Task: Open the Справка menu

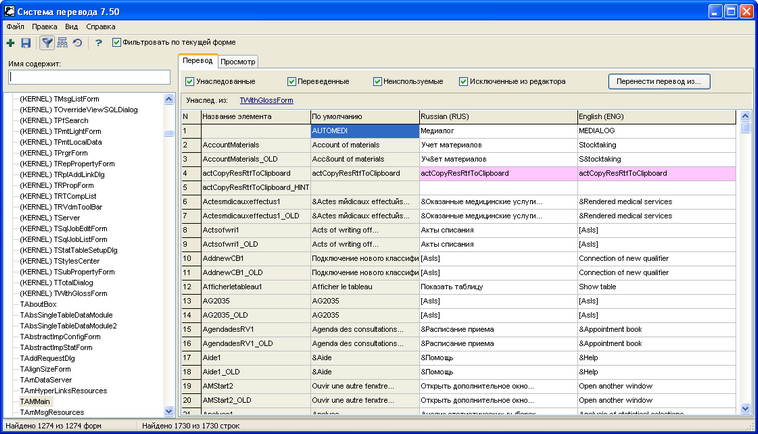Action: pyautogui.click(x=101, y=27)
